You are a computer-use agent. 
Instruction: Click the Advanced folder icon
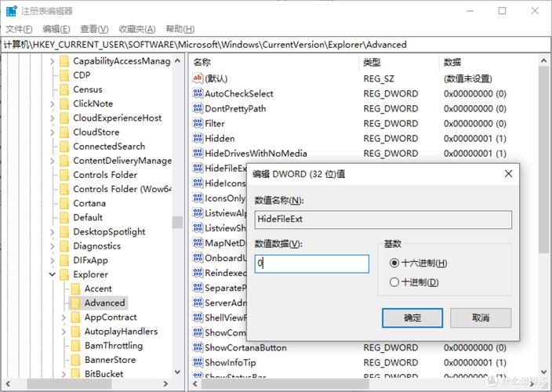click(x=75, y=303)
